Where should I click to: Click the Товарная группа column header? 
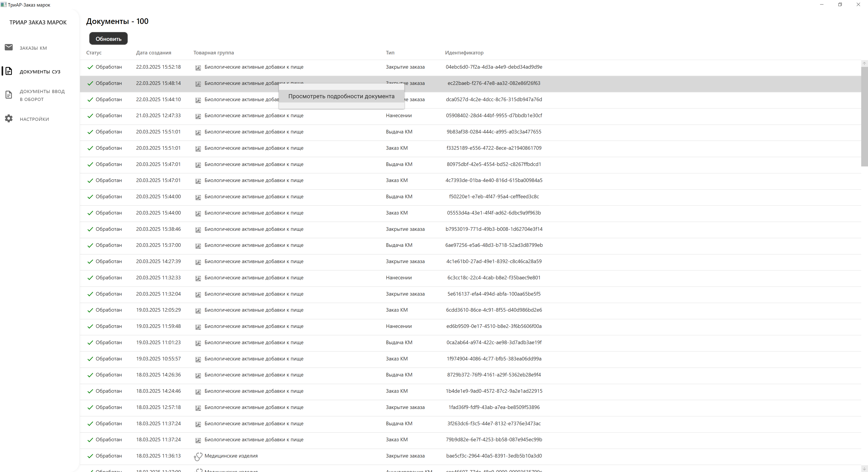(213, 53)
